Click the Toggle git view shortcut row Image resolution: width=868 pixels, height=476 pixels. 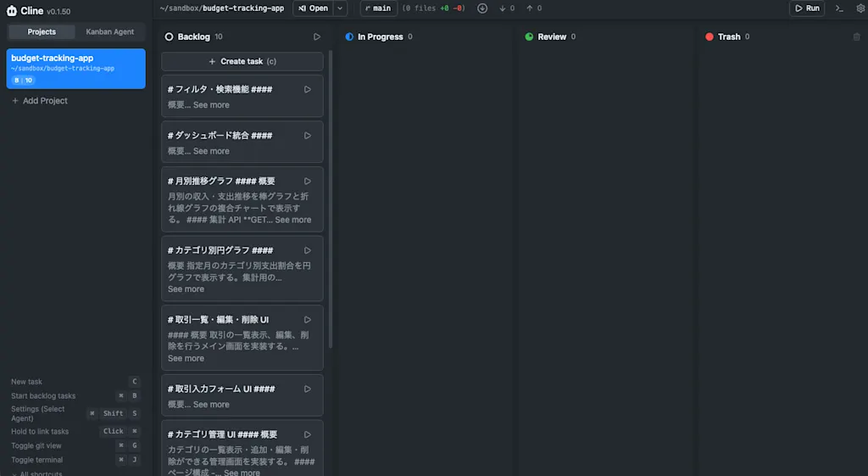pyautogui.click(x=75, y=445)
